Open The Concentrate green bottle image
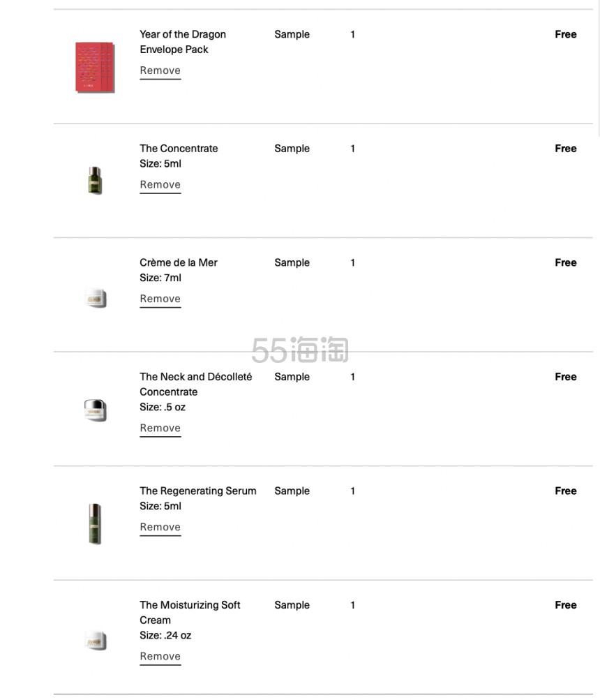This screenshot has height=700, width=600. pyautogui.click(x=95, y=180)
